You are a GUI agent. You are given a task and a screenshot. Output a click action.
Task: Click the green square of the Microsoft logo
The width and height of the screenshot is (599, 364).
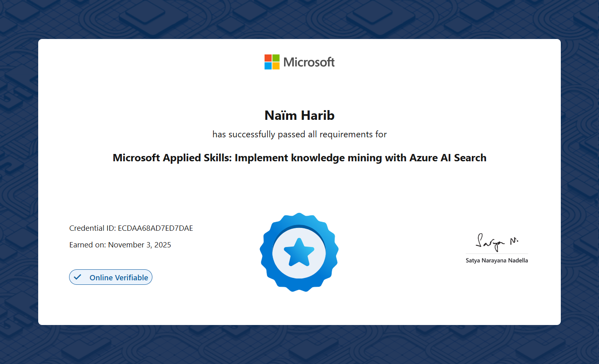click(277, 58)
